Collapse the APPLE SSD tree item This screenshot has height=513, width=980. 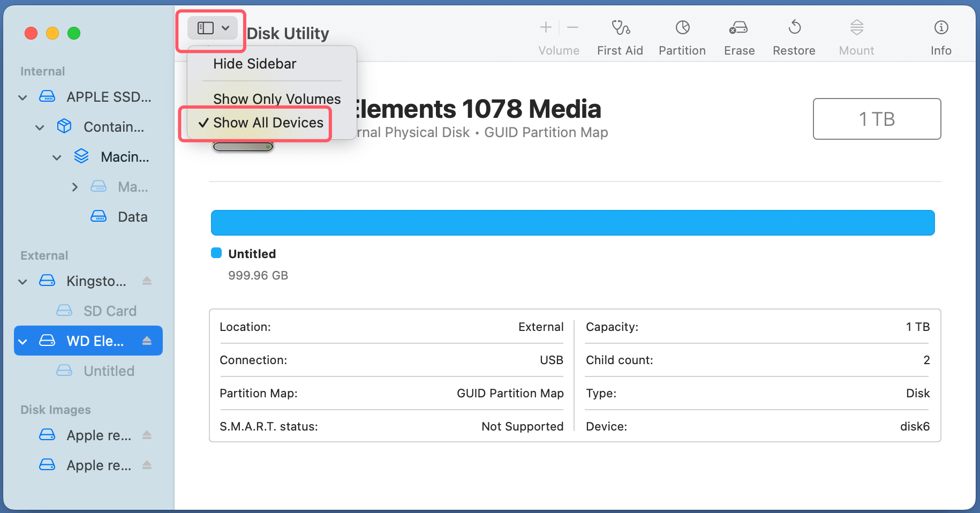(x=22, y=97)
